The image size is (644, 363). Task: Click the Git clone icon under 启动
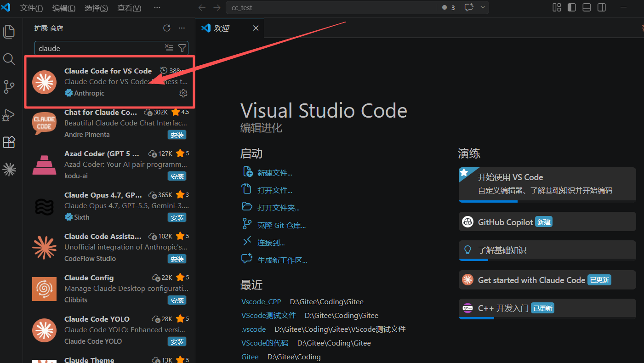coord(247,224)
